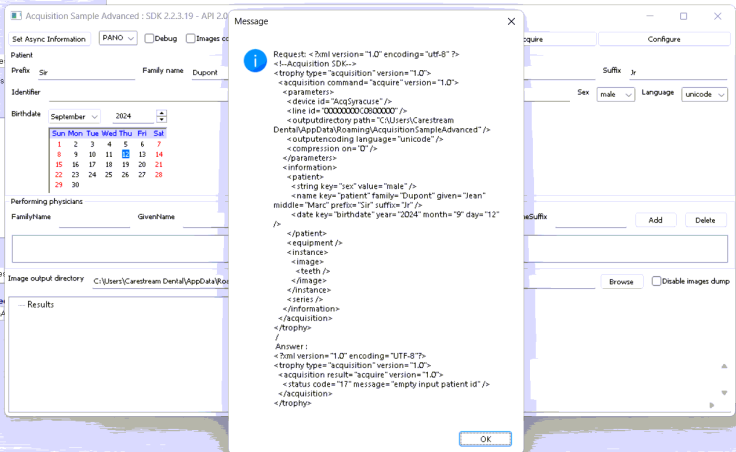The width and height of the screenshot is (736, 452).
Task: Click the Suffix field containing Jr
Action: click(677, 73)
